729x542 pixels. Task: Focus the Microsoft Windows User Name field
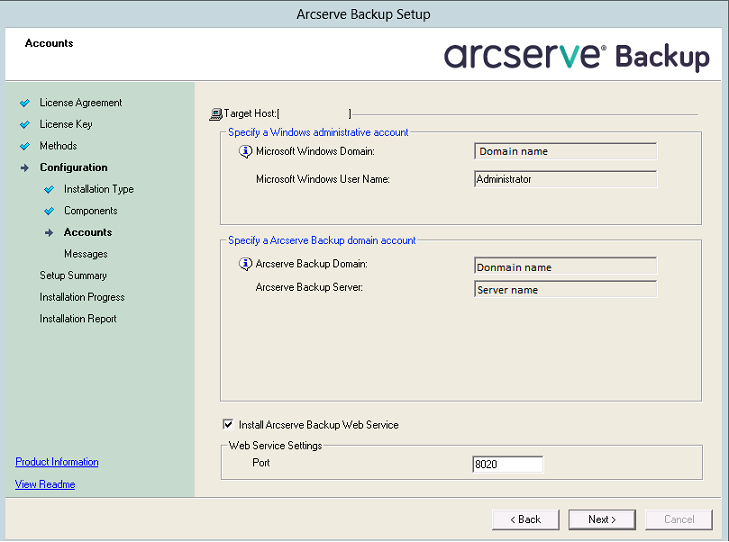coord(565,179)
